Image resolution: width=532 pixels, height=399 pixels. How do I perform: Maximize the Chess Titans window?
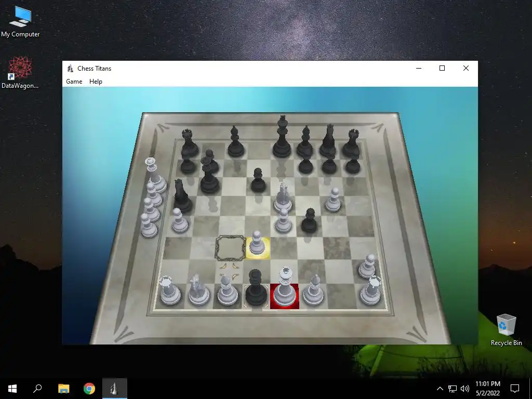click(442, 68)
